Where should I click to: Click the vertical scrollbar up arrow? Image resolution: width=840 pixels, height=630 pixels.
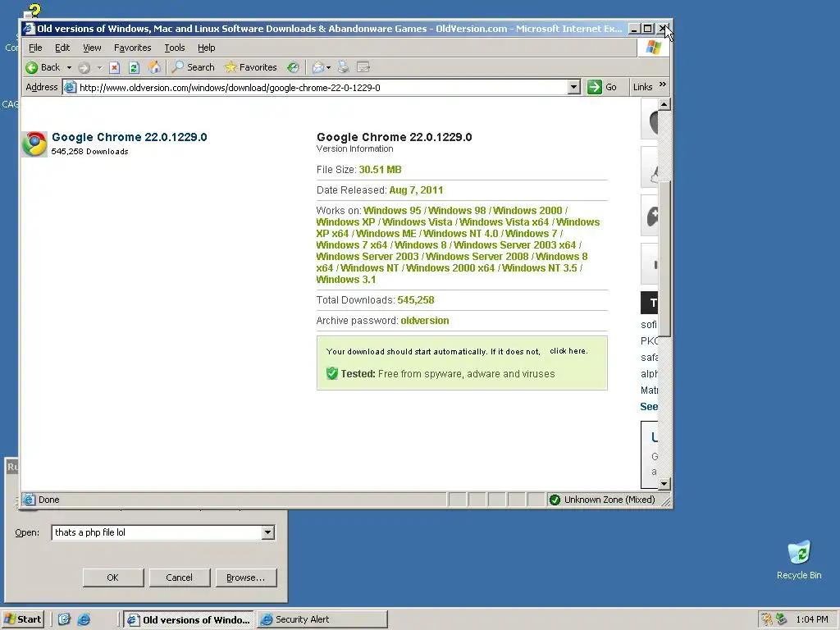coord(664,104)
